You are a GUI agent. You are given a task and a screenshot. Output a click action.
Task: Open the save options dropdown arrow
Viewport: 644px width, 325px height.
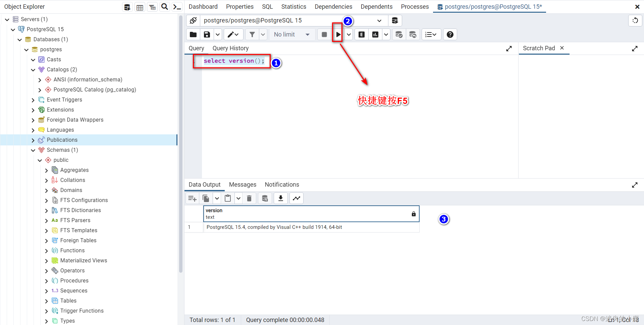point(218,35)
